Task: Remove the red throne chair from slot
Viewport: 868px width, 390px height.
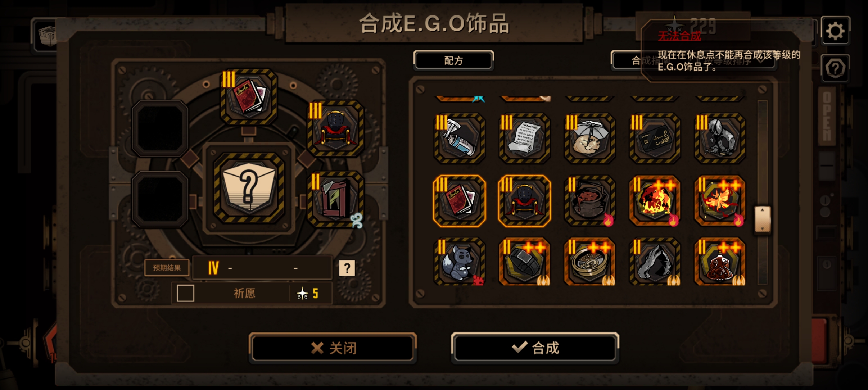Action: (335, 128)
